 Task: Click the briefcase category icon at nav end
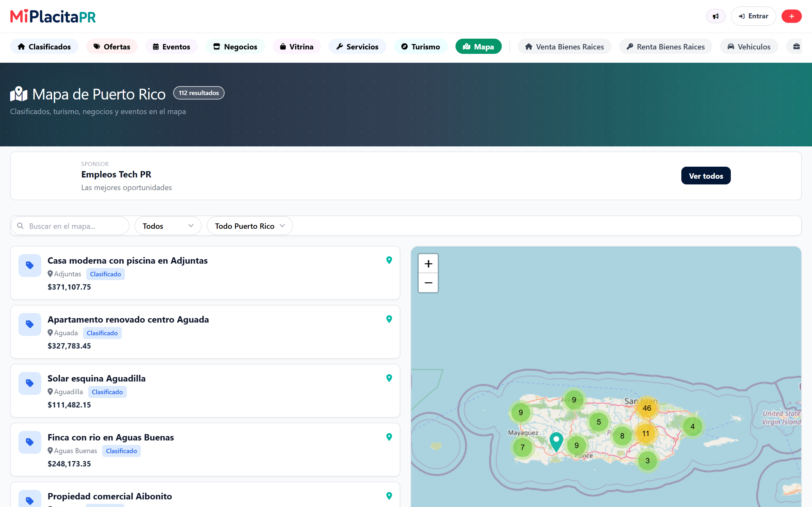796,47
